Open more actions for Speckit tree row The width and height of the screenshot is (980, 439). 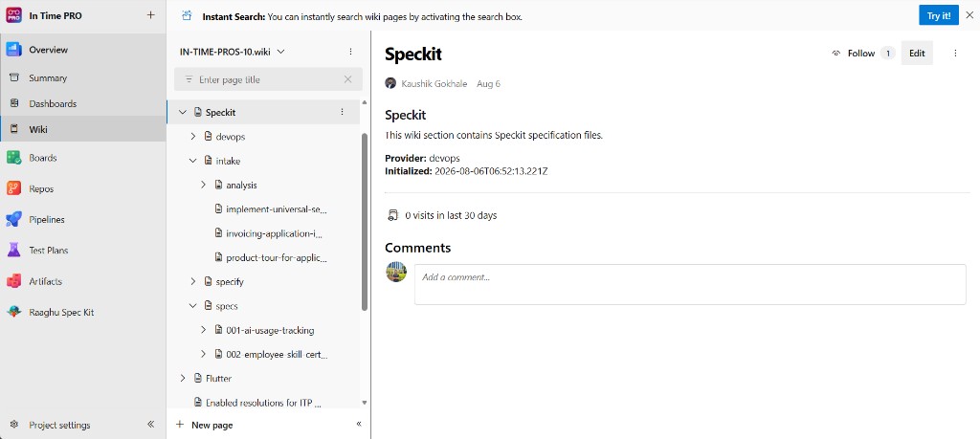342,112
